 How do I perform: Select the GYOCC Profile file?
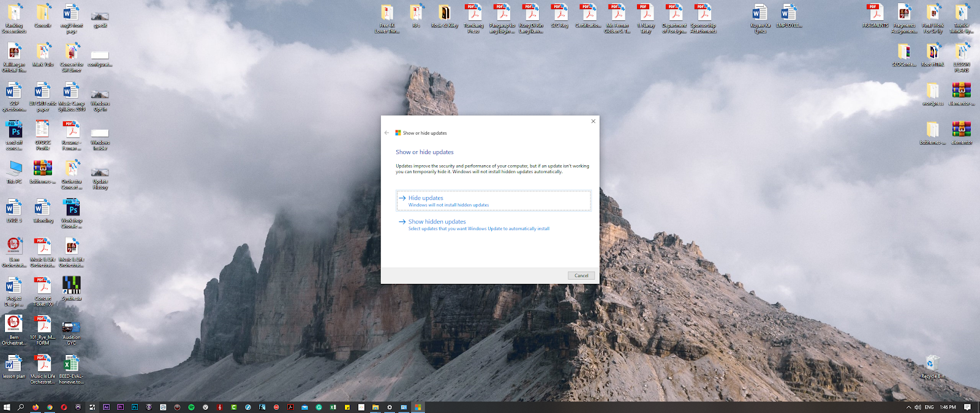click(43, 135)
